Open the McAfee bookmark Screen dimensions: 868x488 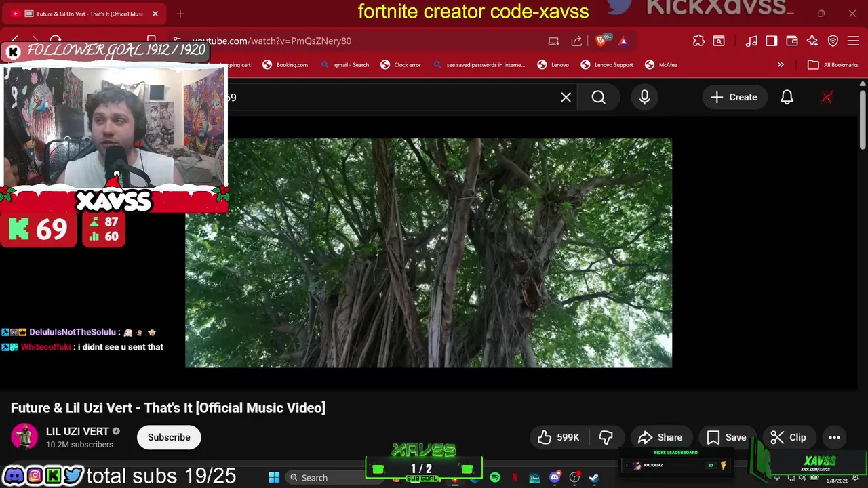coord(661,65)
